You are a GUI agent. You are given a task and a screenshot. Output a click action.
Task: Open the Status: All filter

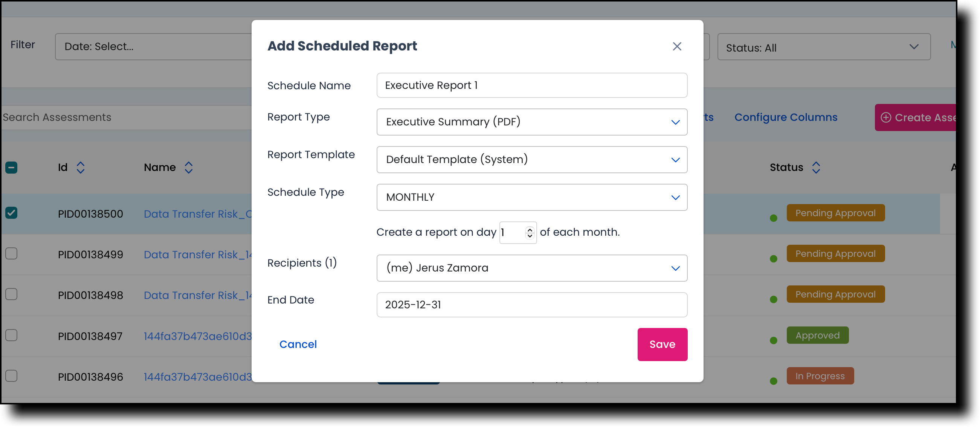click(824, 47)
